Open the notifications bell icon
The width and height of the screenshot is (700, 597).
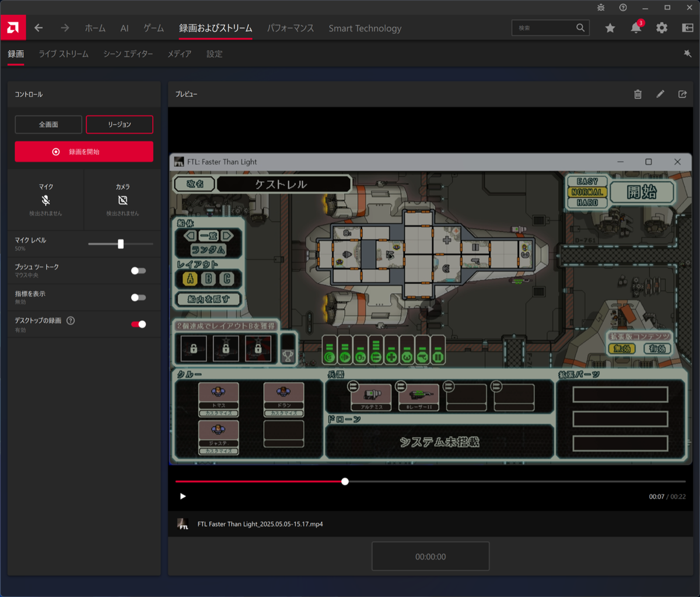[x=636, y=28]
